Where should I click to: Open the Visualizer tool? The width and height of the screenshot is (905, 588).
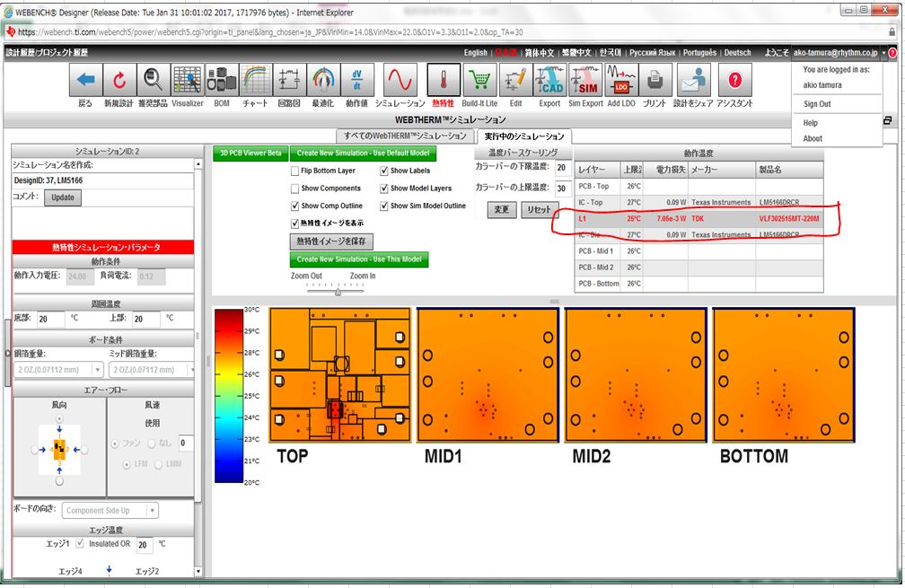pos(188,80)
